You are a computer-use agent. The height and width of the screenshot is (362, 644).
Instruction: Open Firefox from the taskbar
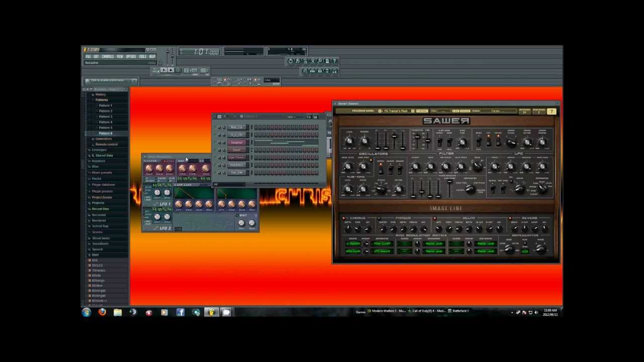[x=102, y=312]
